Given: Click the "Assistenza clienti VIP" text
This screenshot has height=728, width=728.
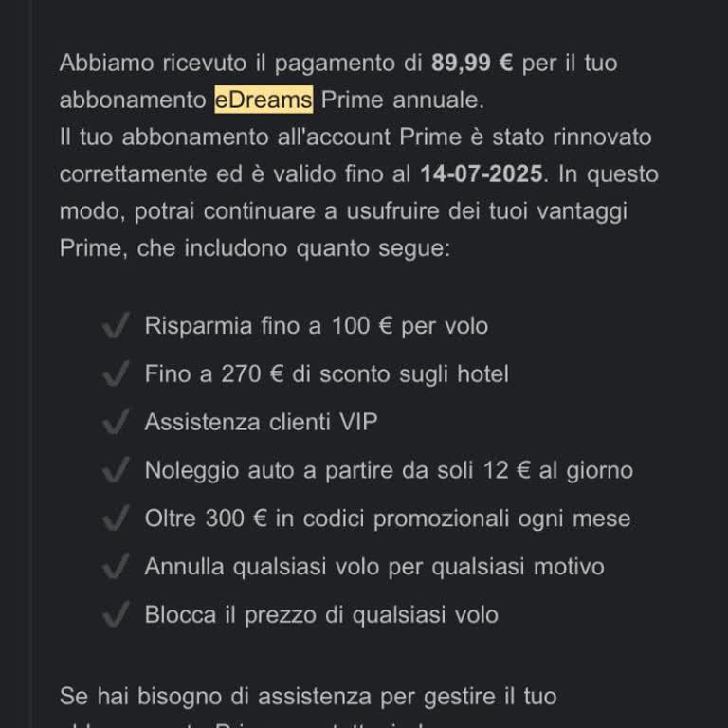Looking at the screenshot, I should tap(261, 422).
